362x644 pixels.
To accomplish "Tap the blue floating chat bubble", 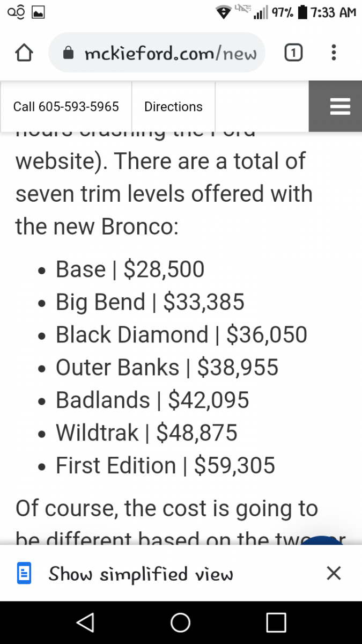I will [x=322, y=540].
